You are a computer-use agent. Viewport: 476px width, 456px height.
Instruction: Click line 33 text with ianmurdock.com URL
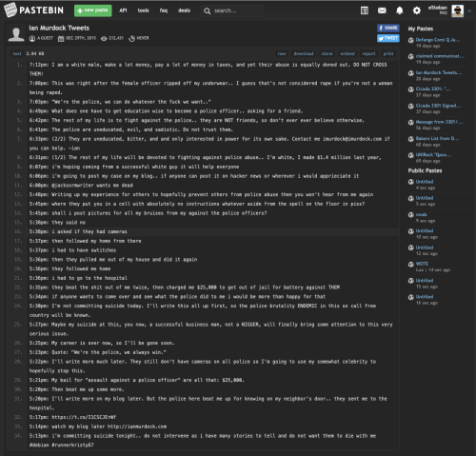click(98, 426)
